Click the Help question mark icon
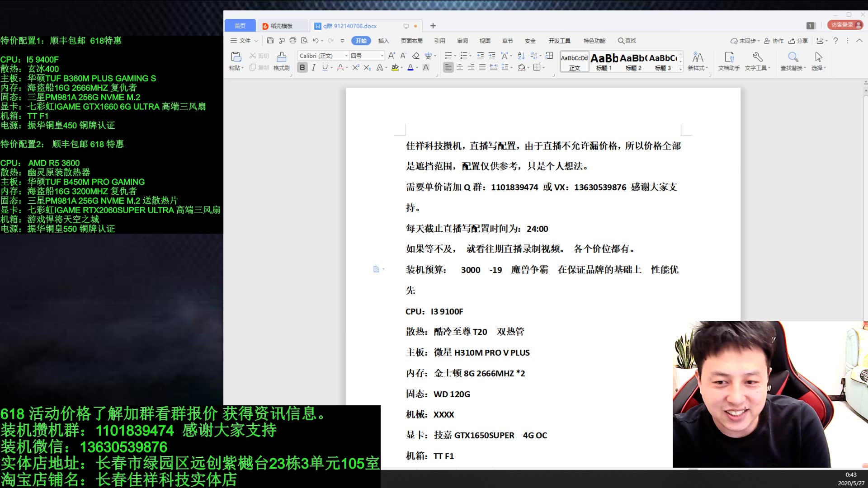This screenshot has height=488, width=868. coord(835,41)
